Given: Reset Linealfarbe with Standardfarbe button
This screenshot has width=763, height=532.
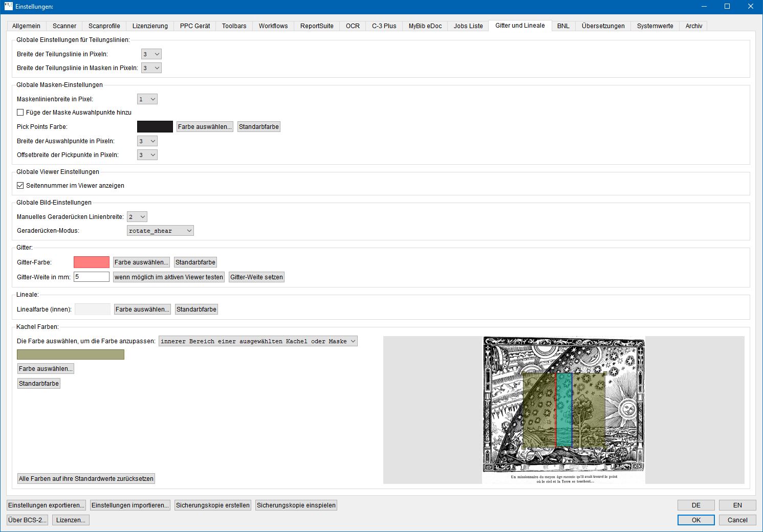Looking at the screenshot, I should (x=197, y=309).
